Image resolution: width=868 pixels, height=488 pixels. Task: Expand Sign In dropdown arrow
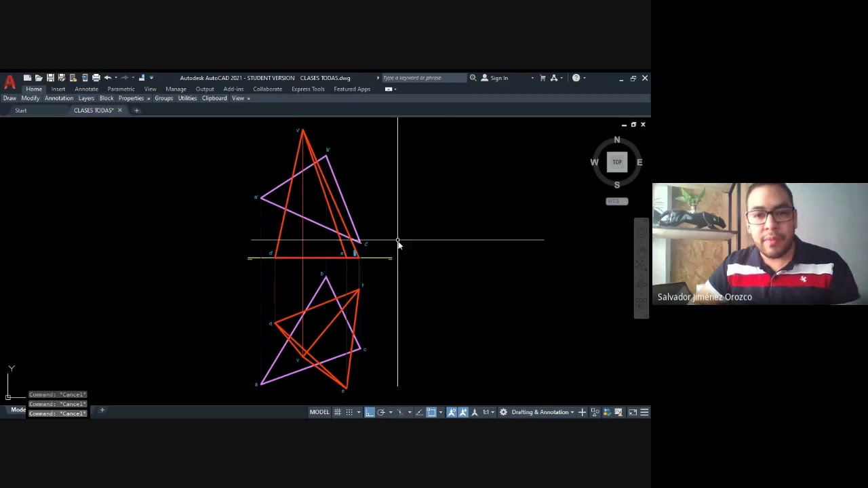point(532,78)
